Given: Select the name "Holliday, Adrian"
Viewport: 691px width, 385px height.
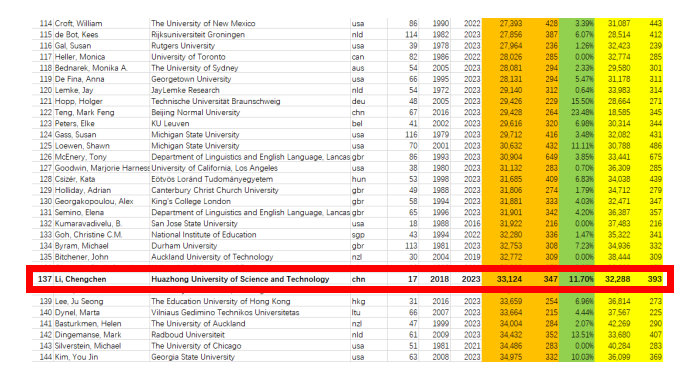Looking at the screenshot, I should (x=83, y=190).
